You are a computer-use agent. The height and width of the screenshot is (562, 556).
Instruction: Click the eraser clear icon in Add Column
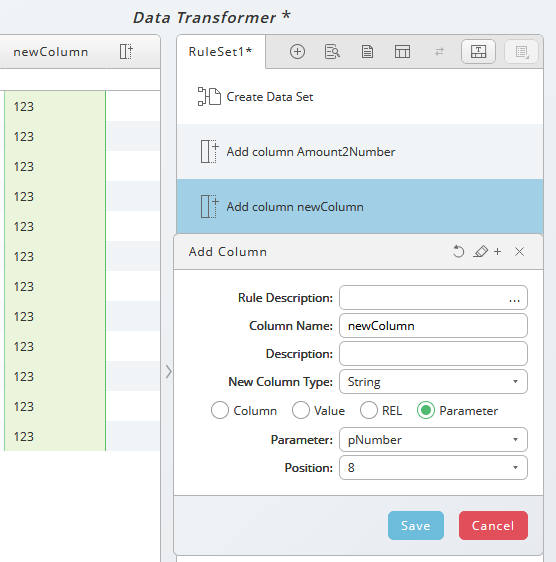(480, 252)
